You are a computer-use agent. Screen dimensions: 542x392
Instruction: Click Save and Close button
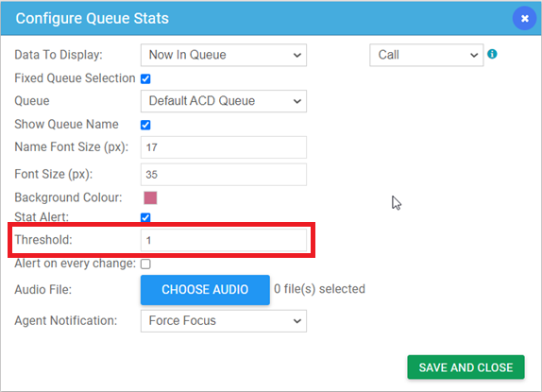(466, 367)
